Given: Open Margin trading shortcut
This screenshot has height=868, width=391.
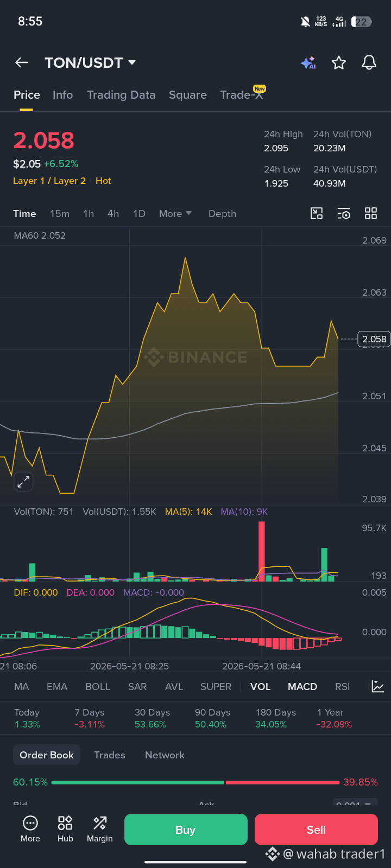Looking at the screenshot, I should pos(100,829).
